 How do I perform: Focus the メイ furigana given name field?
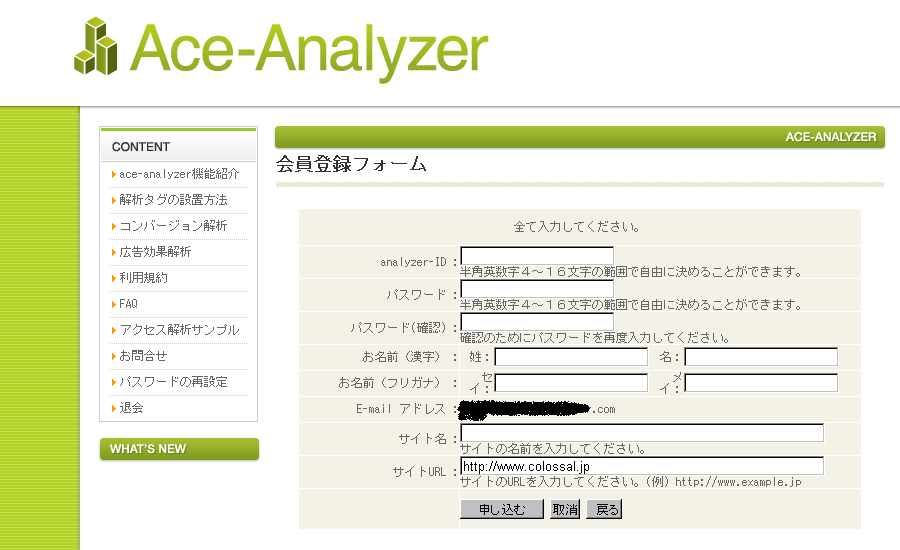click(x=761, y=383)
